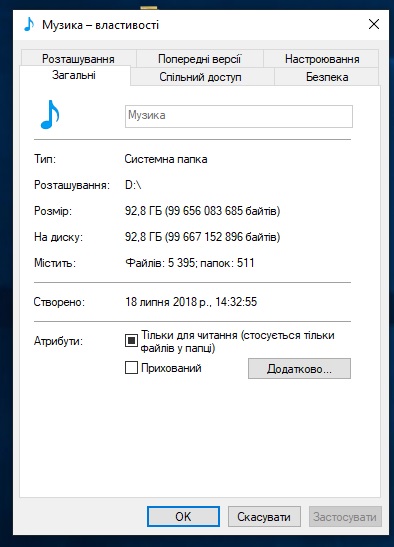394x547 pixels.
Task: Open the Попередні версії tab
Action: coord(200,59)
